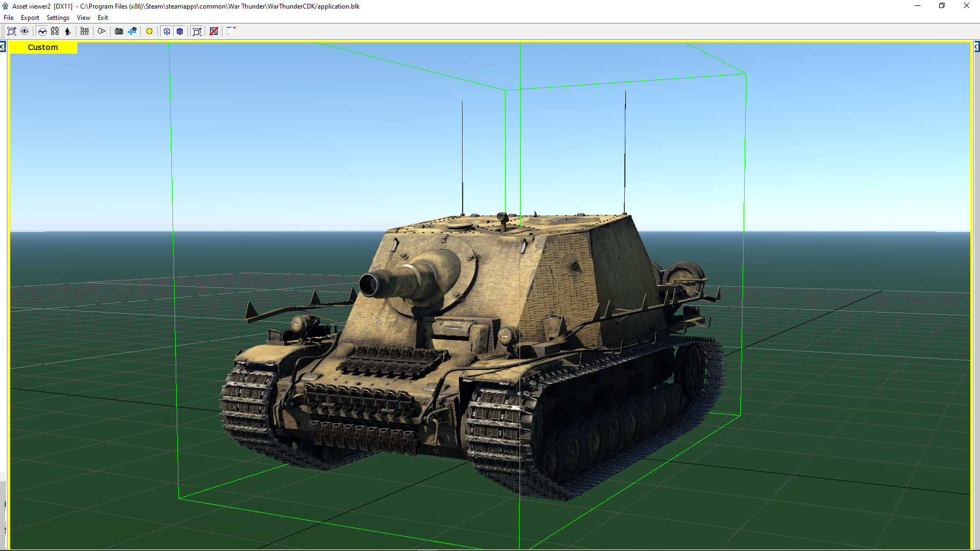Open the console window icon

(231, 31)
